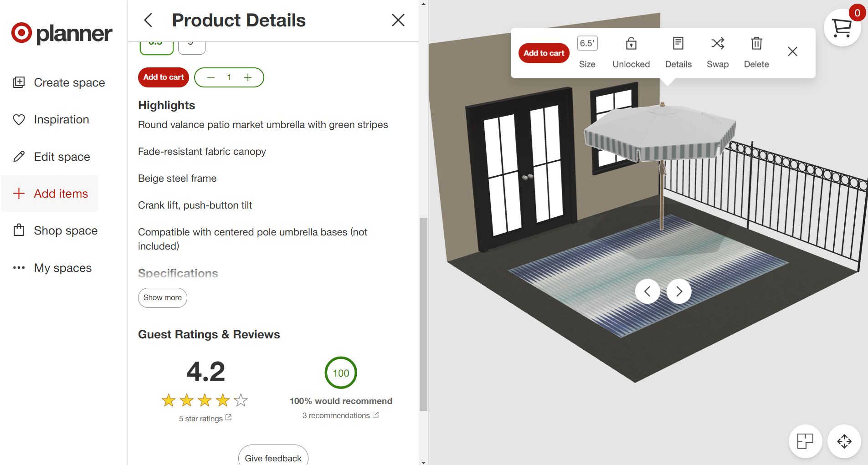Click 'Fade-resistant fabric canopy' text
Viewport: 868px width, 465px height.
pos(202,152)
